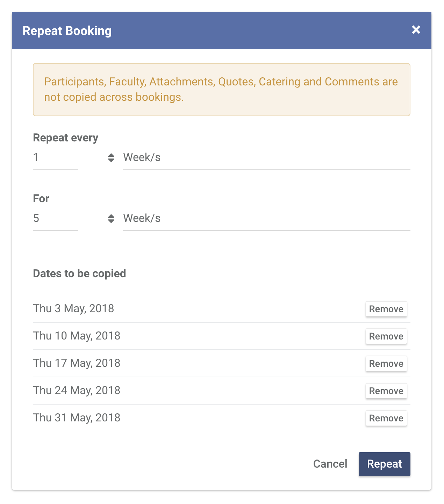Remove the Thu 24 May, 2018 date
Viewport: 444px width, 504px height.
[x=386, y=391]
